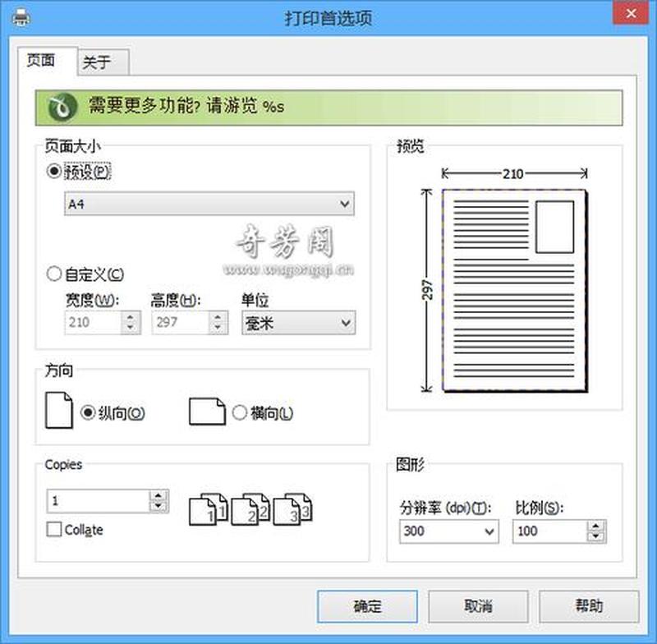Click the green 需要更多功能 banner
Screen dimensions: 657x644
329,108
